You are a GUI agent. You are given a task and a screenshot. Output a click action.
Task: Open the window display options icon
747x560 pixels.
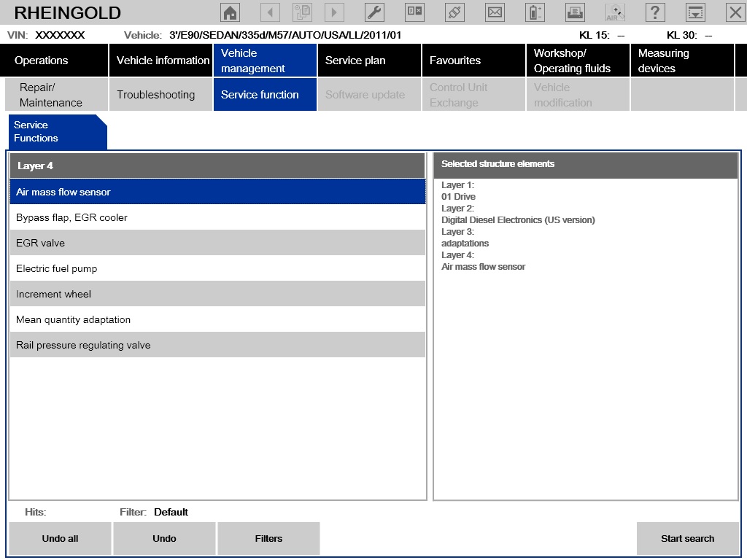point(695,12)
